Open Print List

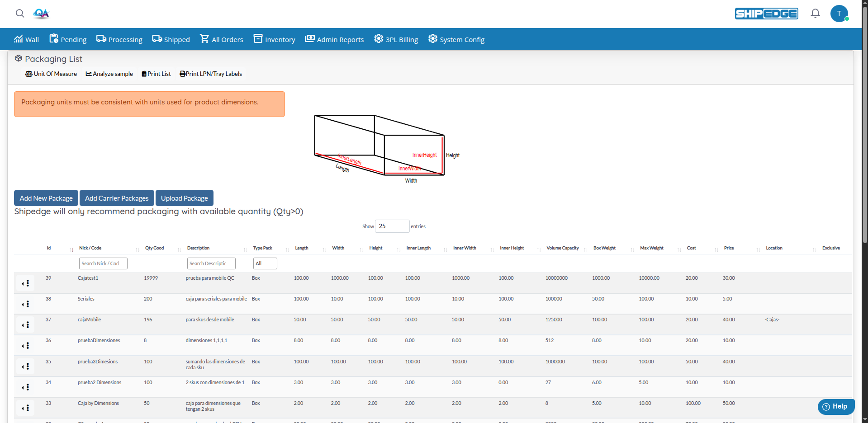coord(156,74)
